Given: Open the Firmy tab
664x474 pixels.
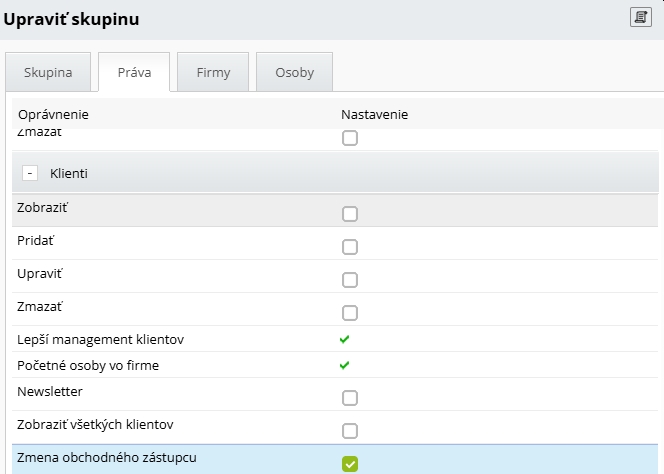Looking at the screenshot, I should pos(213,74).
